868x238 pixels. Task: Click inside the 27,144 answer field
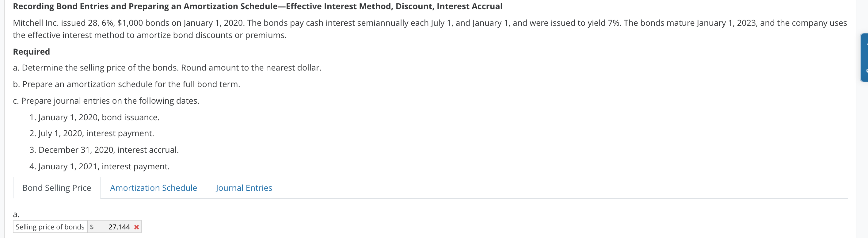click(x=119, y=227)
